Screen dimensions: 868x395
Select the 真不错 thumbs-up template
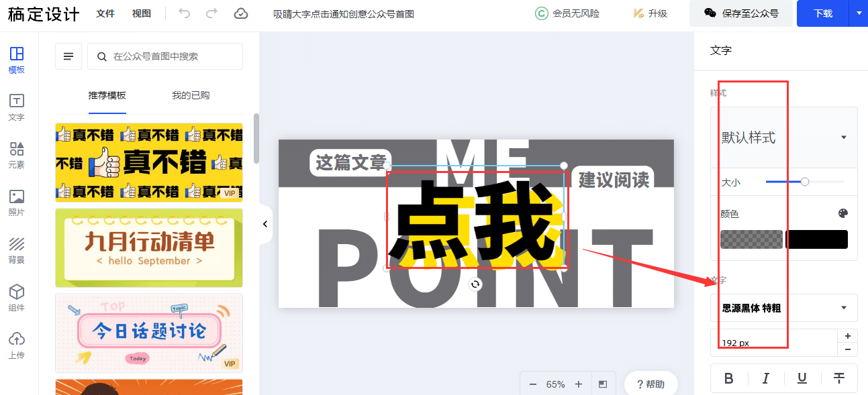[x=149, y=162]
